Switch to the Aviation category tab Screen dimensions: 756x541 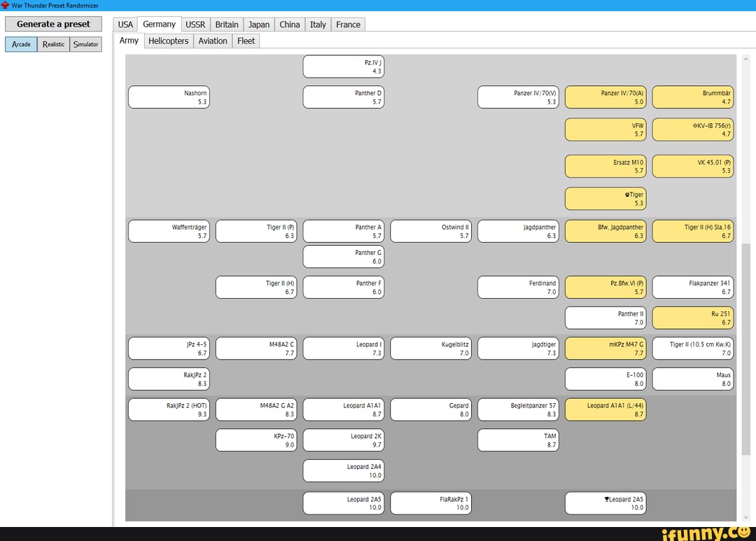(213, 41)
